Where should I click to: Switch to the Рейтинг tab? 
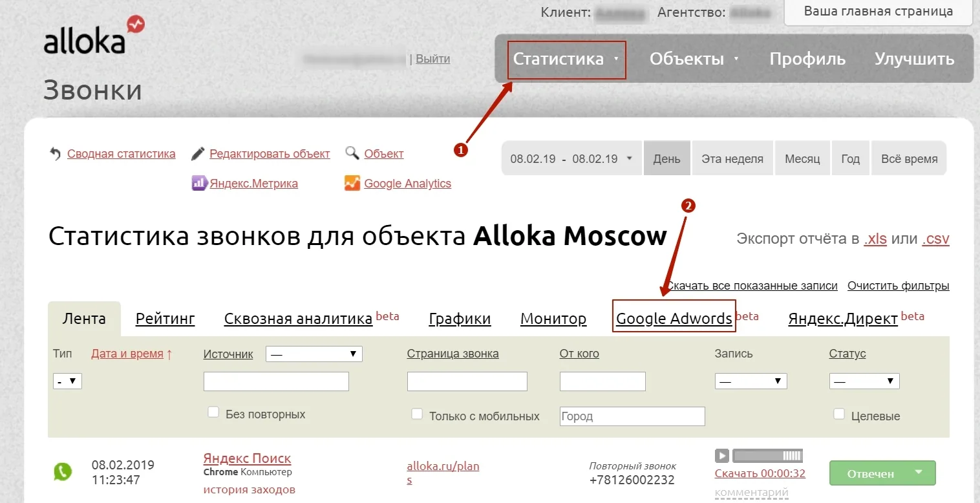coord(165,319)
